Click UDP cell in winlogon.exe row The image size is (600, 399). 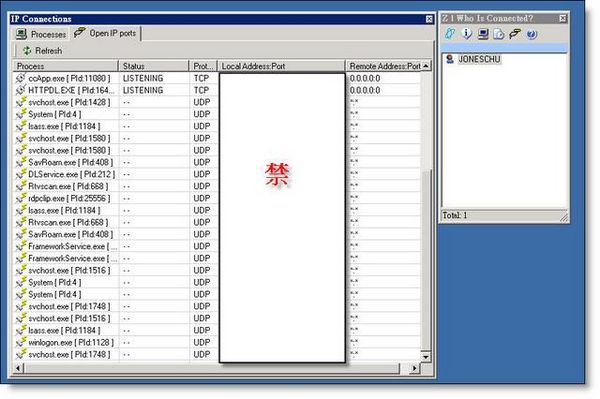(202, 342)
